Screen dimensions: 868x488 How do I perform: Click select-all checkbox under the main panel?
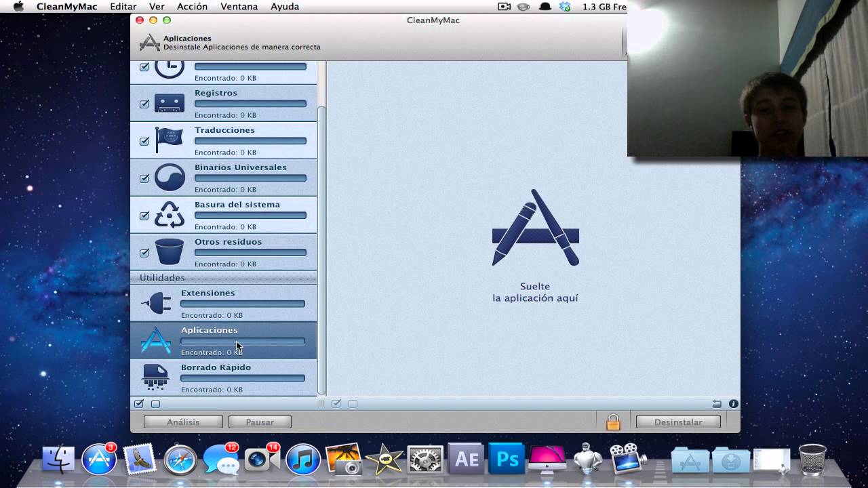(x=336, y=403)
